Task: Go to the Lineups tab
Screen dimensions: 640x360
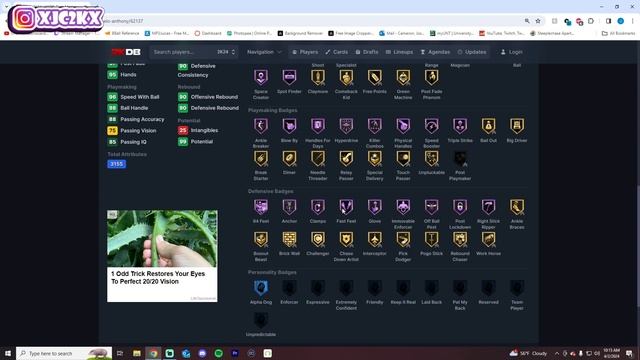Action: tap(399, 52)
